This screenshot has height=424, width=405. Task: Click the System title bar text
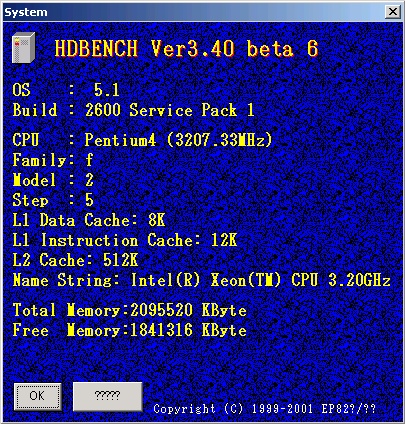point(26,12)
